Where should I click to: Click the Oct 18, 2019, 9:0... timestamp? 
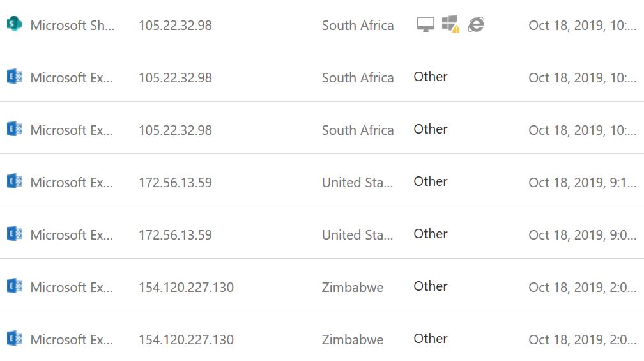pyautogui.click(x=582, y=235)
